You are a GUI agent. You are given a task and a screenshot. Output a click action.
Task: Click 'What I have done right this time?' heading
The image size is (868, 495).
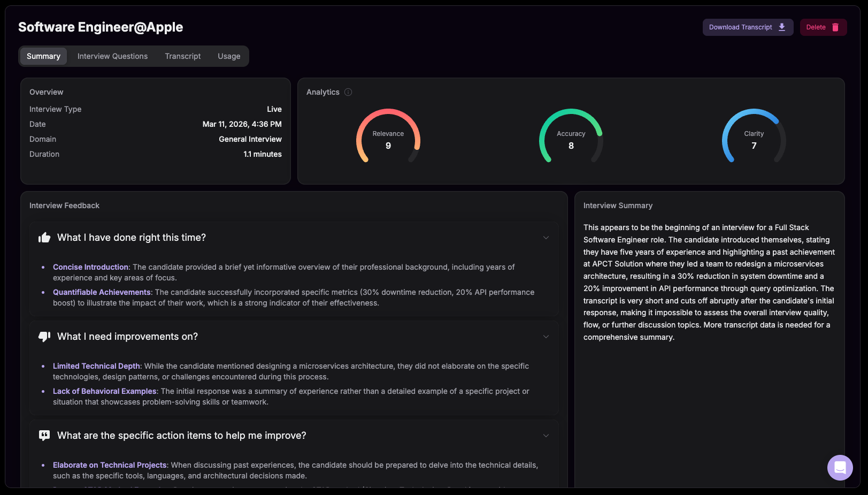click(x=132, y=238)
